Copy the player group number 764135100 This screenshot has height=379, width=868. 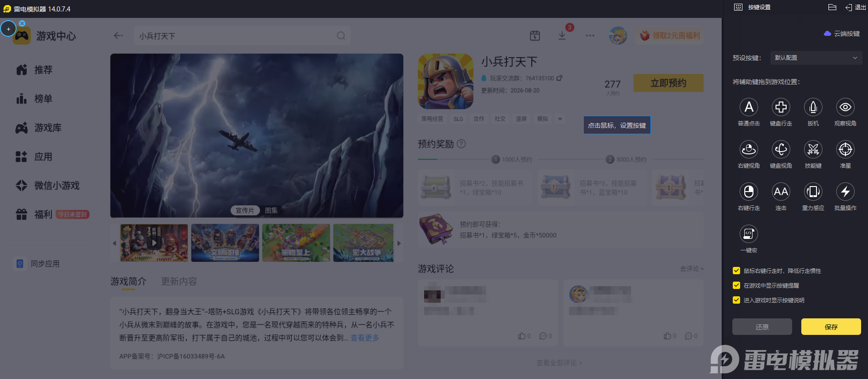[559, 78]
